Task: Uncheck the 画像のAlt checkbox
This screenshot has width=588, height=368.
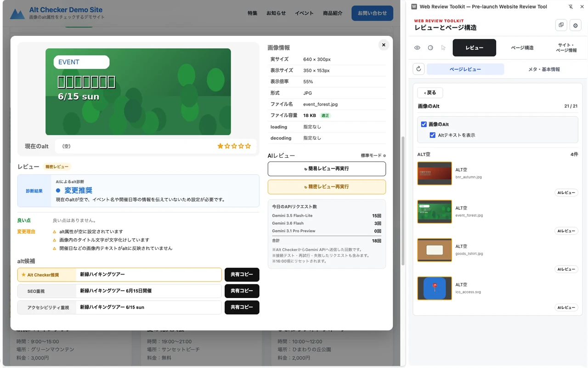Action: (424, 124)
